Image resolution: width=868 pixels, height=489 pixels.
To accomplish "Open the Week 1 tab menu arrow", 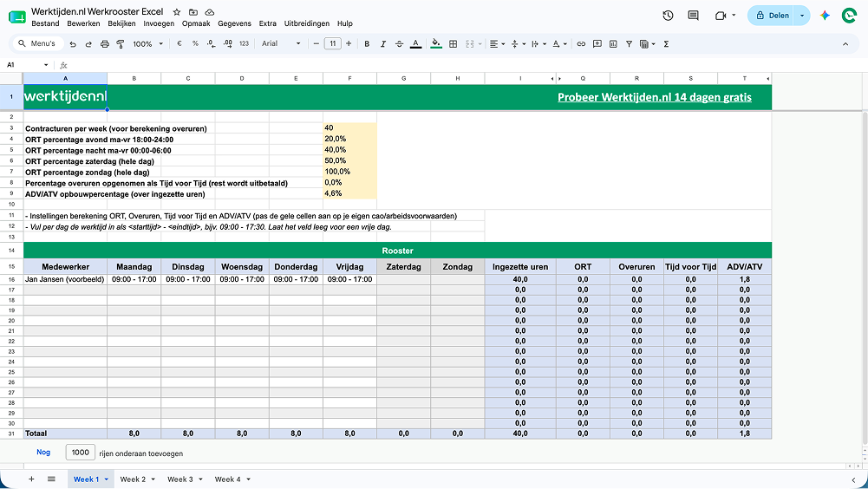I will [106, 479].
